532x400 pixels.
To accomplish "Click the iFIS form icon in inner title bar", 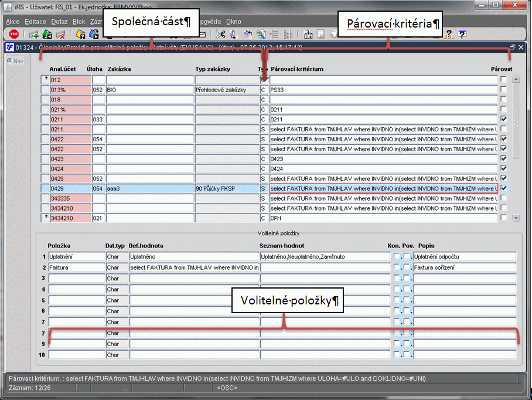I will point(9,47).
